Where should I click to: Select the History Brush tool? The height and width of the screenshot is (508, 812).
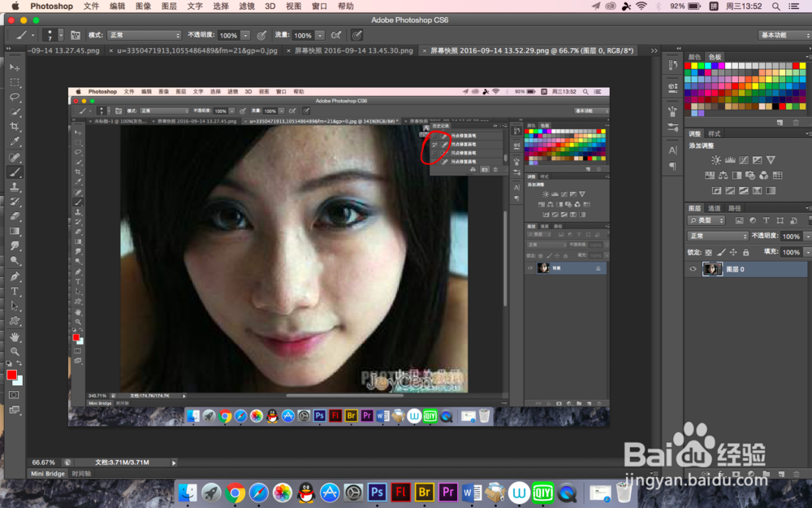(x=15, y=202)
